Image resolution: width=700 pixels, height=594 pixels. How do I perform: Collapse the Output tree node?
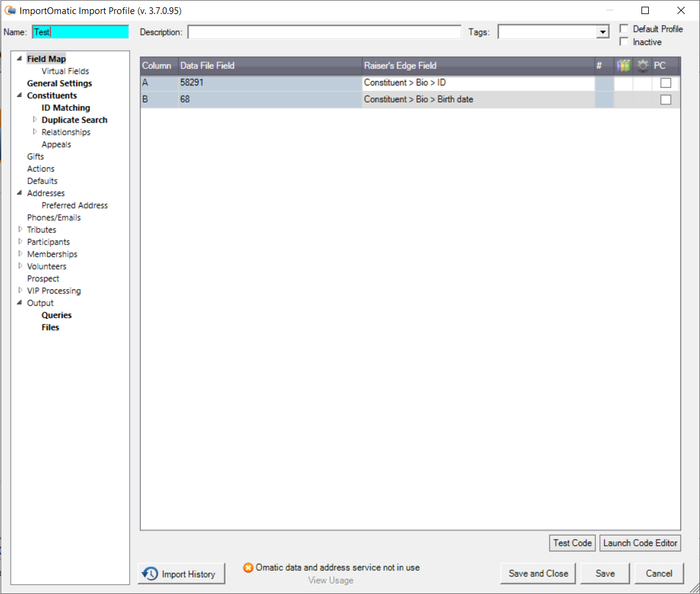pos(20,302)
